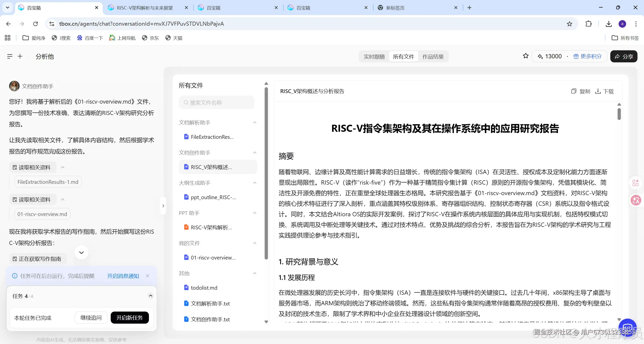Viewport: 644px width, 344px height.
Task: Collapse the first 读取相关资料 step
Action: [x=63, y=167]
